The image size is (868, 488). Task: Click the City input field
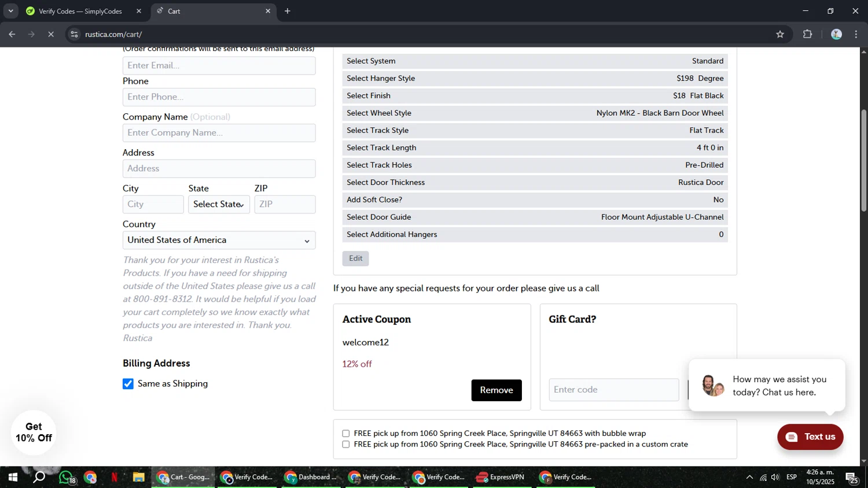pos(153,204)
